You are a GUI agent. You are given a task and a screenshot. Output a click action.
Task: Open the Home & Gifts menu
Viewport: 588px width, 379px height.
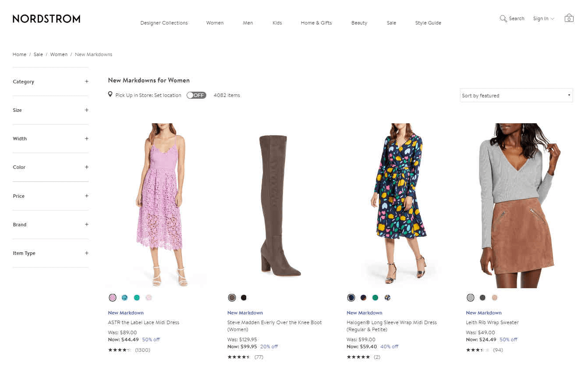[316, 23]
